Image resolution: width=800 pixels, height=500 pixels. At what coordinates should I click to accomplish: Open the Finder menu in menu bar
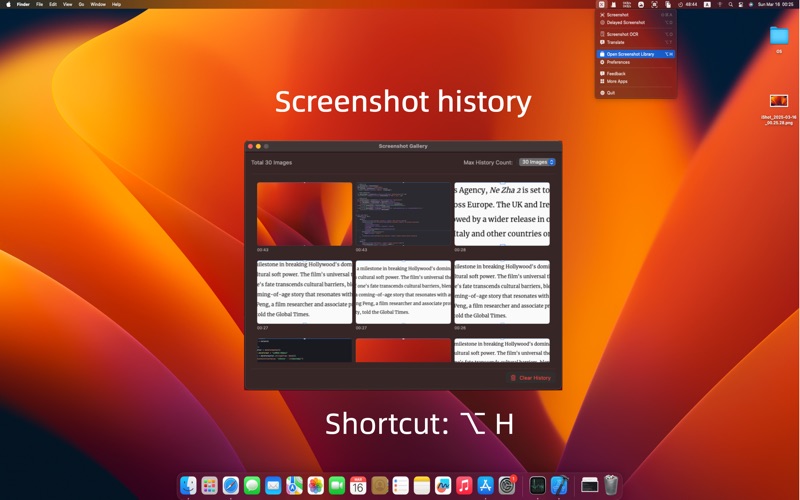coord(23,4)
